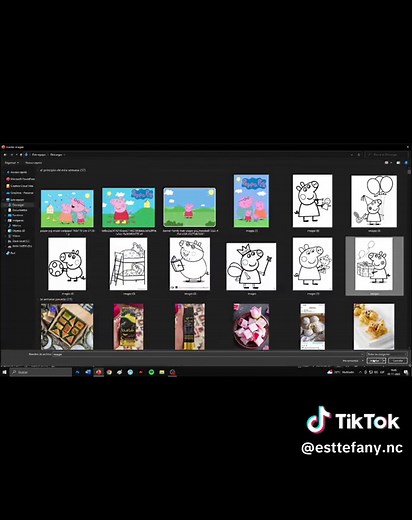Screen dimensions: 412x520
Task: Open the Windows Start menu
Action: [5, 372]
